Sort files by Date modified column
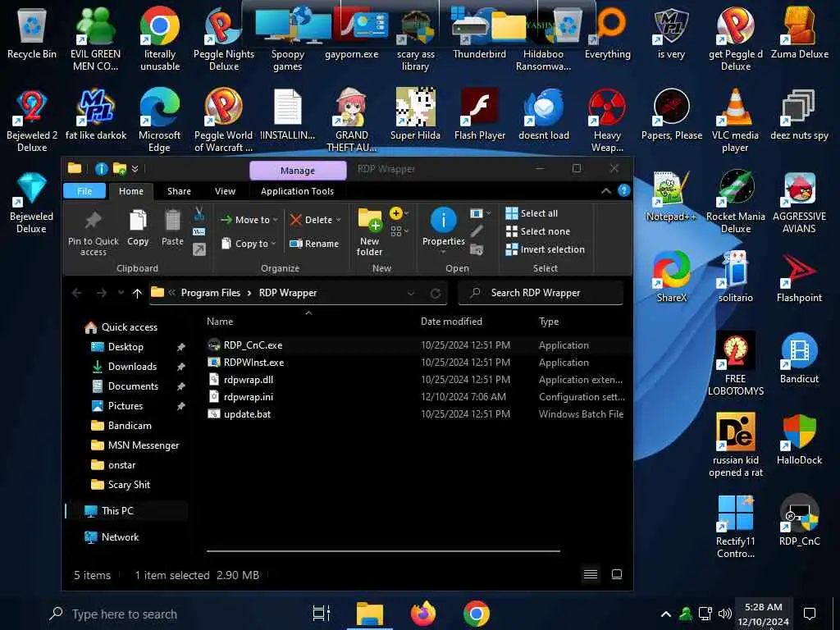 [x=451, y=322]
